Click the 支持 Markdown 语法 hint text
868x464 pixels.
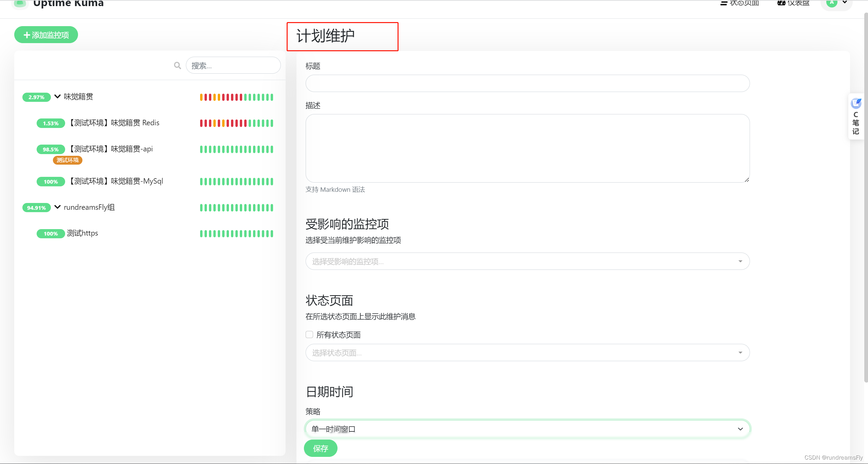(x=335, y=189)
